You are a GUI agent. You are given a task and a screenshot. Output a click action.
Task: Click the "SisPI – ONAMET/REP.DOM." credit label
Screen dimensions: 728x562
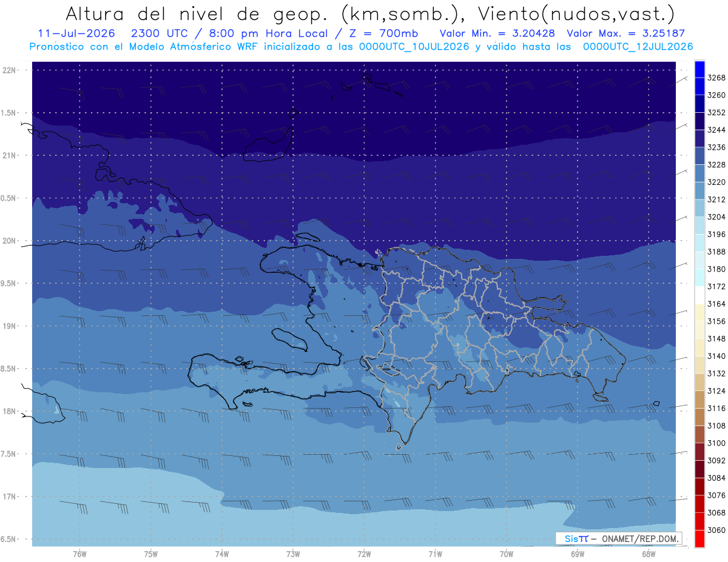click(619, 538)
